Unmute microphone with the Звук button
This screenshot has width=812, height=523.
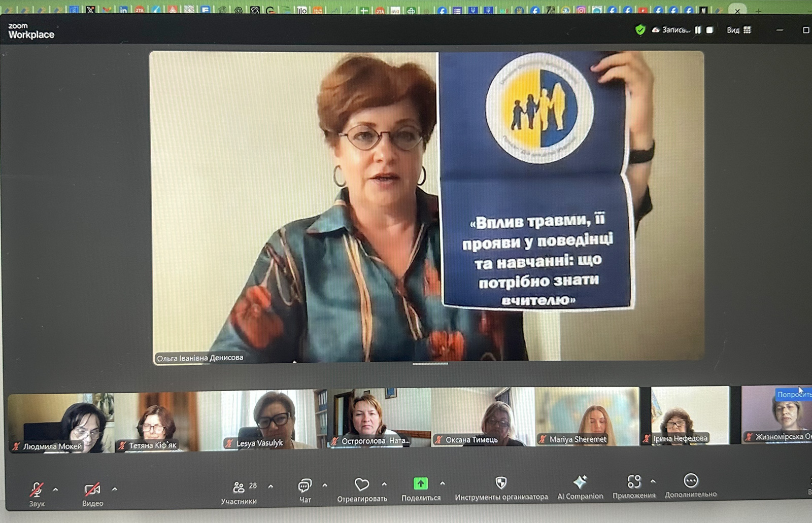pyautogui.click(x=37, y=490)
